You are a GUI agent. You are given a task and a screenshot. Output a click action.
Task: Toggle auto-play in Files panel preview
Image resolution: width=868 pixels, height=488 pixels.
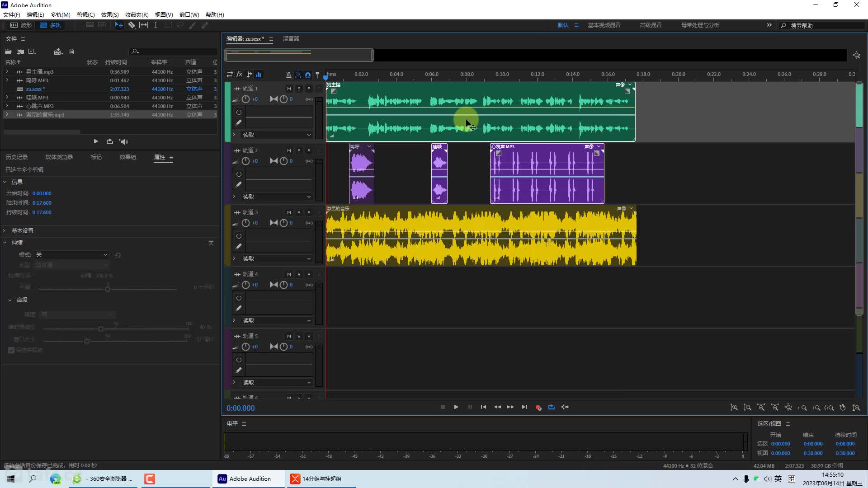123,141
